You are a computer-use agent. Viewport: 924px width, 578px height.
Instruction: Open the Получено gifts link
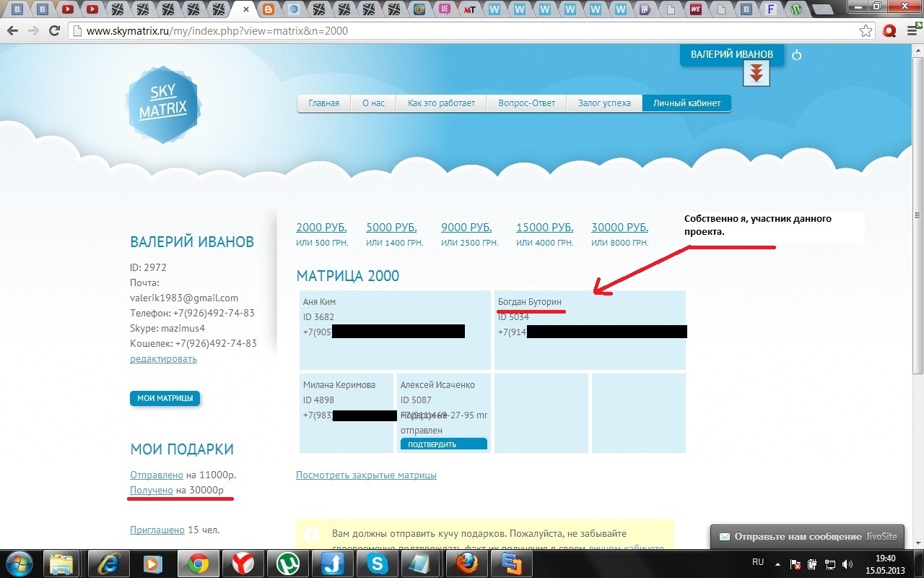[152, 490]
